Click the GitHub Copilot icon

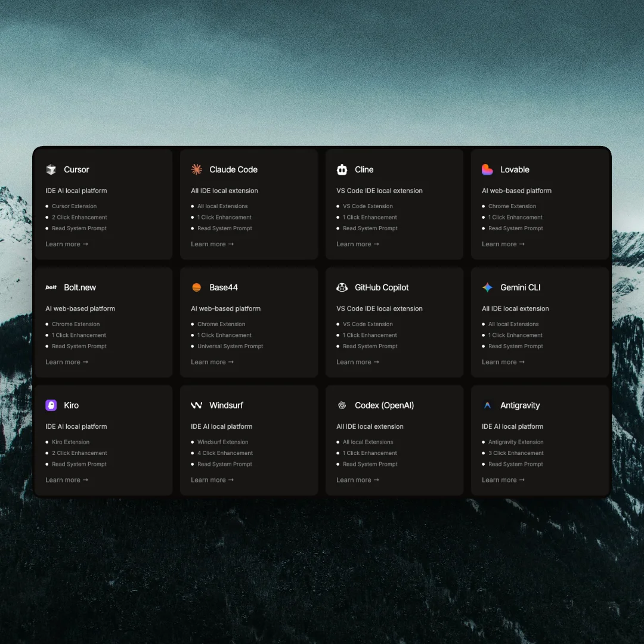(x=342, y=287)
